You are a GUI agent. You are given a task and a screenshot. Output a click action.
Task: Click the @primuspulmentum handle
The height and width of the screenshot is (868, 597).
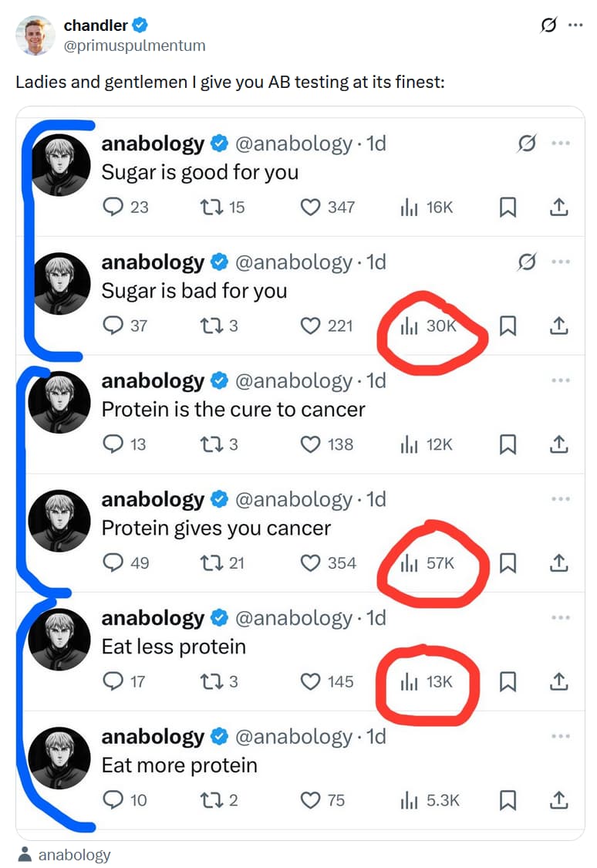pyautogui.click(x=134, y=46)
